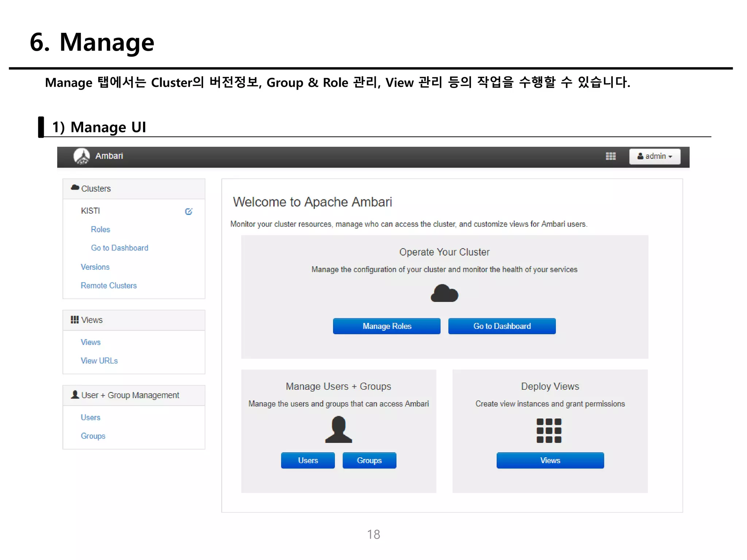The image size is (747, 560).
Task: Click the grid icon under Deploy Views
Action: pos(549,431)
